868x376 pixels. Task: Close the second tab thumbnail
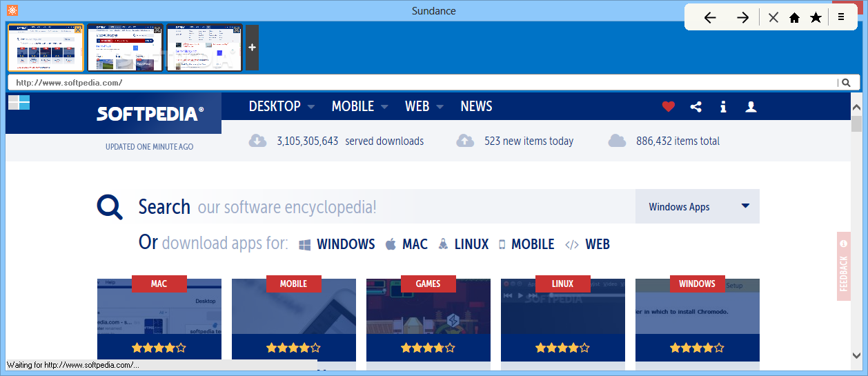click(157, 30)
